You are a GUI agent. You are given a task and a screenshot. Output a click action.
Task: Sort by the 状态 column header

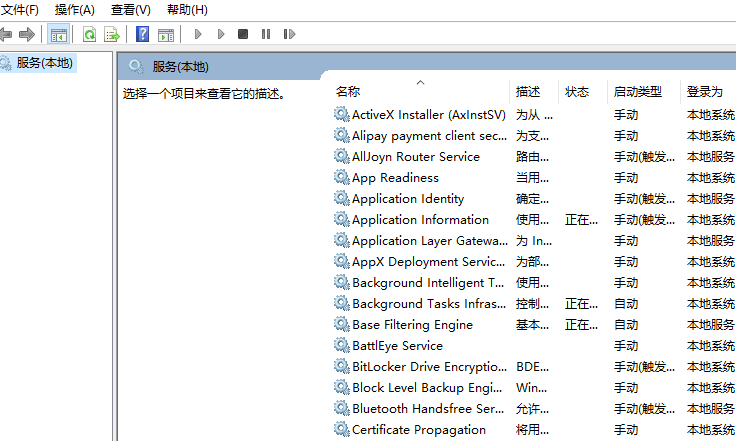click(577, 91)
